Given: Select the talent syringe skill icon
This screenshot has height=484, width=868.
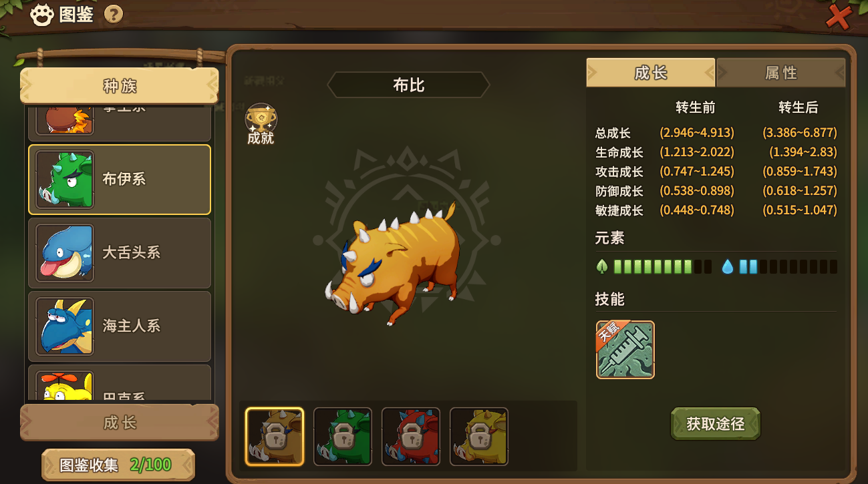Looking at the screenshot, I should [x=625, y=349].
